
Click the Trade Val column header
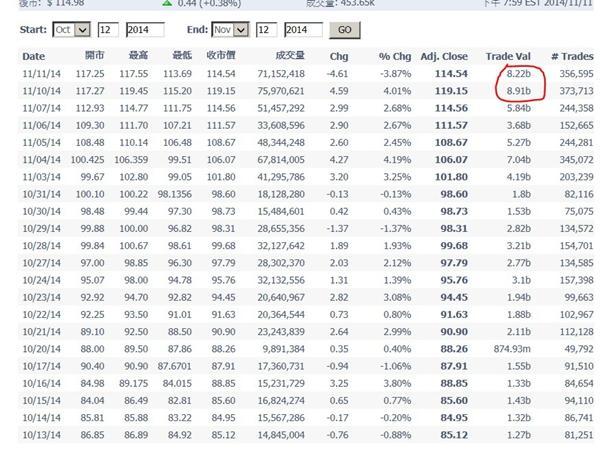pos(506,57)
